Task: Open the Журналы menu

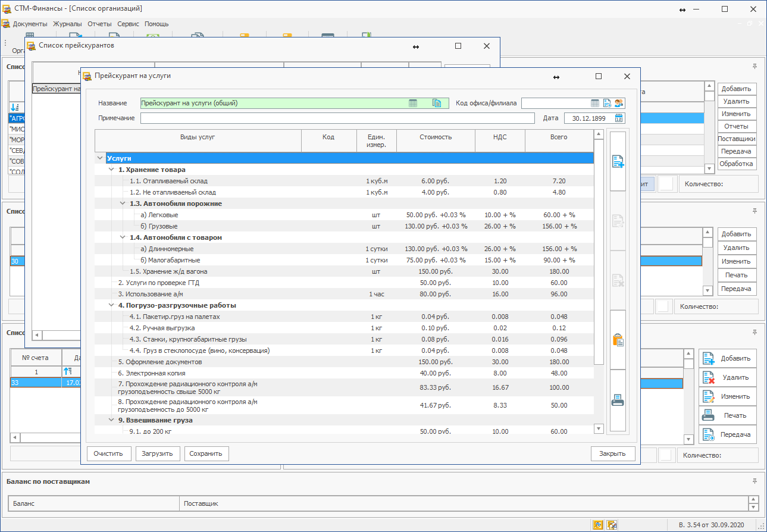Action: click(67, 24)
